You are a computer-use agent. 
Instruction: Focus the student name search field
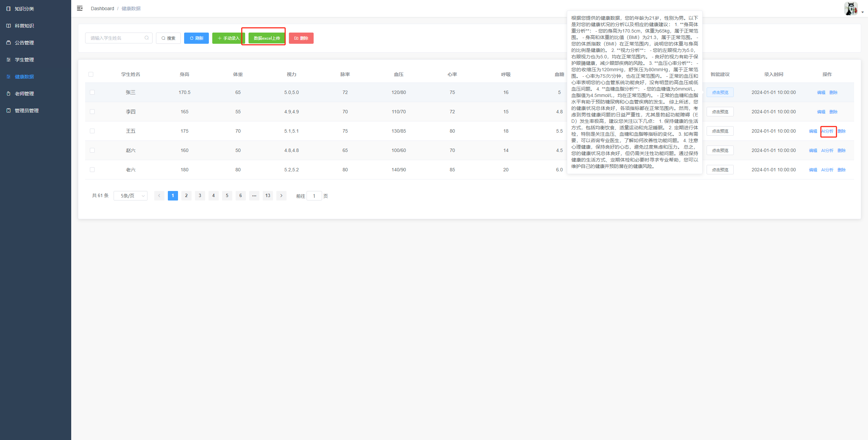tap(119, 38)
